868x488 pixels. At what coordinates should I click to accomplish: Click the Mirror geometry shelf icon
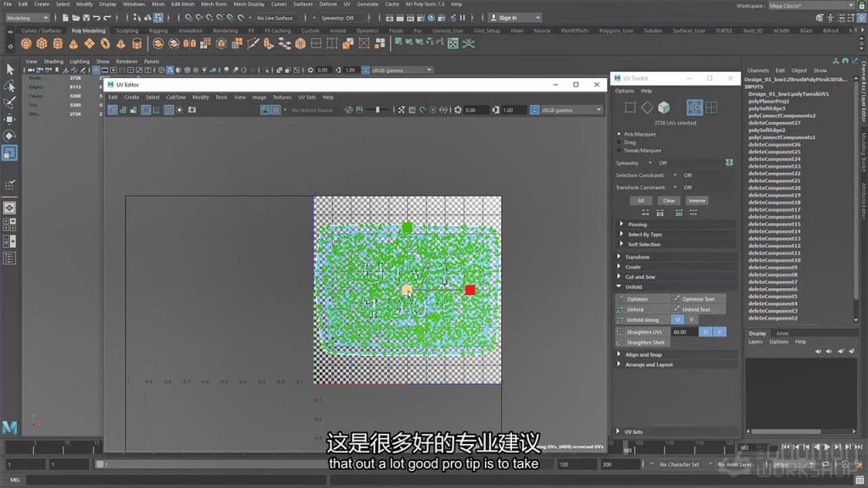(189, 44)
